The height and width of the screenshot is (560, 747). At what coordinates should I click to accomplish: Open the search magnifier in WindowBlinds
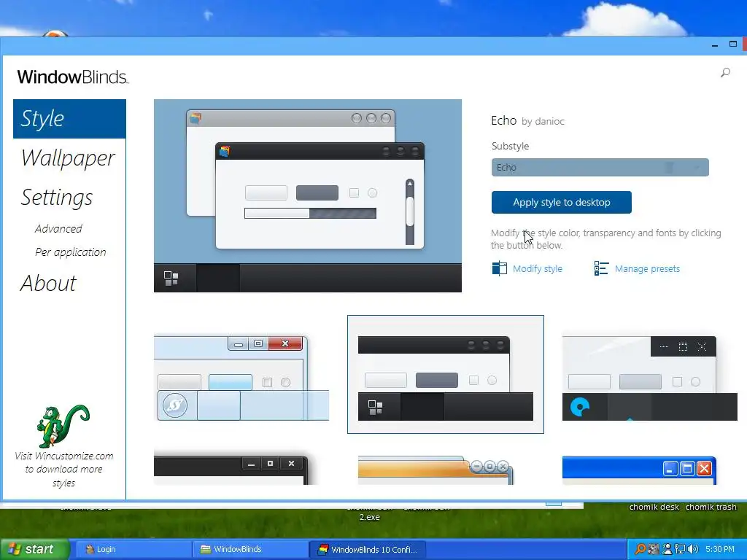coord(725,72)
